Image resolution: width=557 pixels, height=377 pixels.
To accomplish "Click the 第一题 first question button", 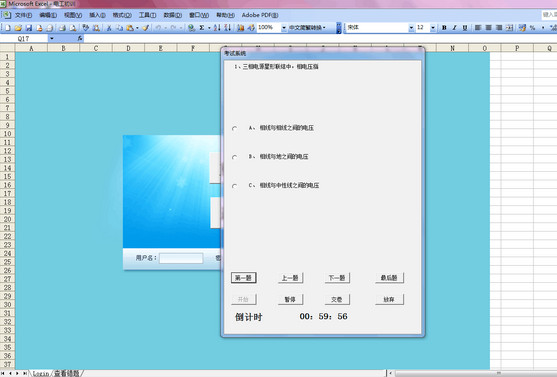I will (x=244, y=278).
